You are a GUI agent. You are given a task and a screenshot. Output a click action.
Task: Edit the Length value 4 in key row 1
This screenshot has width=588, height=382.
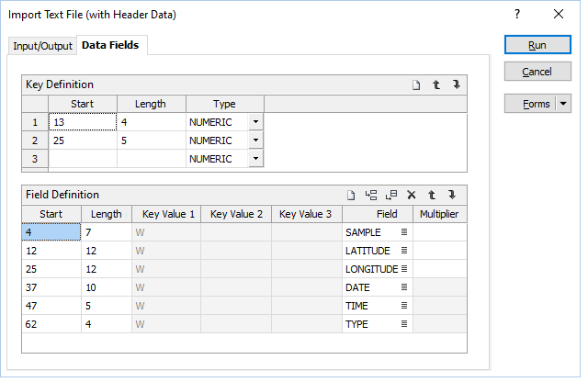(x=152, y=122)
